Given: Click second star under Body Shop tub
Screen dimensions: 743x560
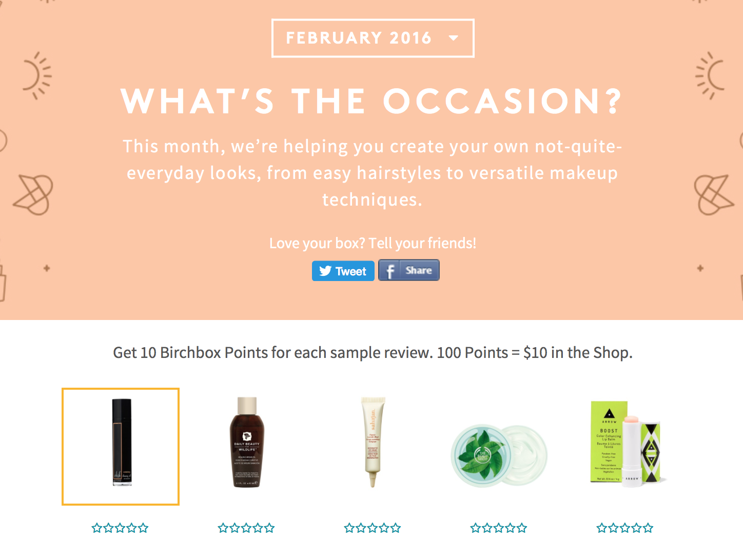Looking at the screenshot, I should click(x=487, y=528).
